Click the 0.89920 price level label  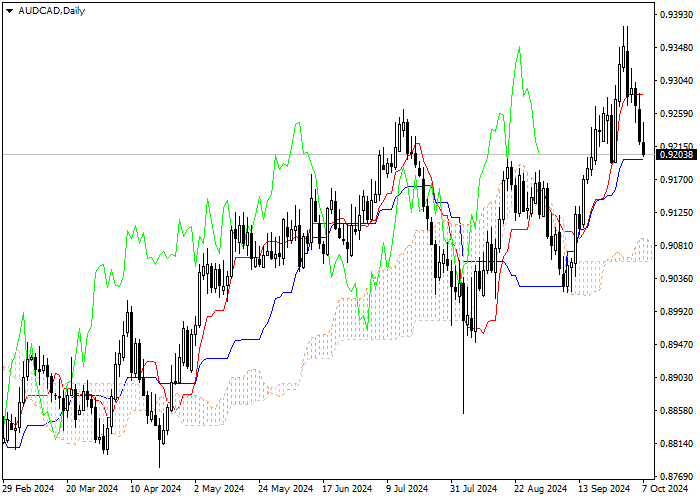tap(677, 312)
